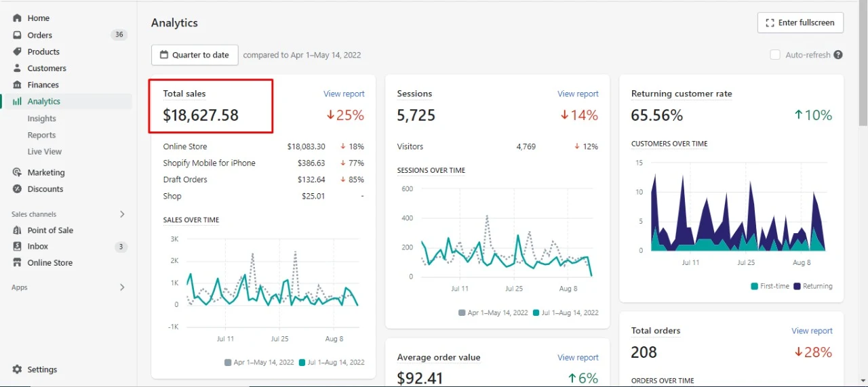Click the Point of Sale bag icon
Viewport: 868px width, 387px height.
tap(17, 230)
